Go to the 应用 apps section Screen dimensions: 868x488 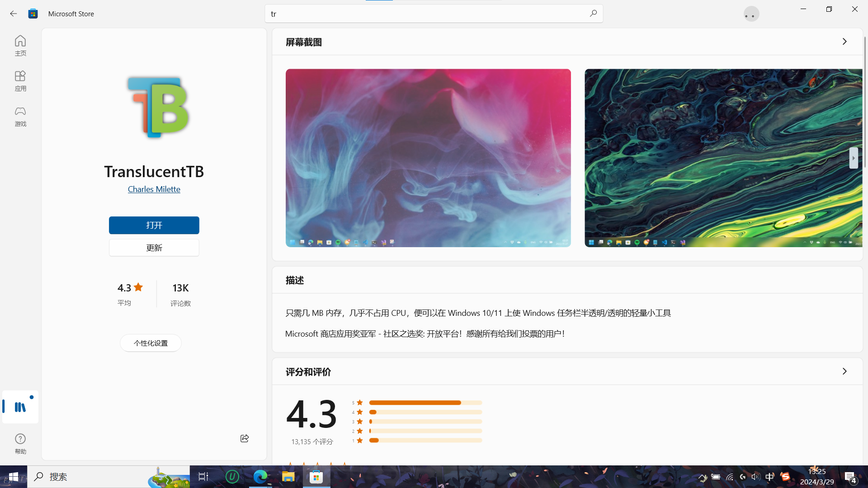click(x=20, y=81)
